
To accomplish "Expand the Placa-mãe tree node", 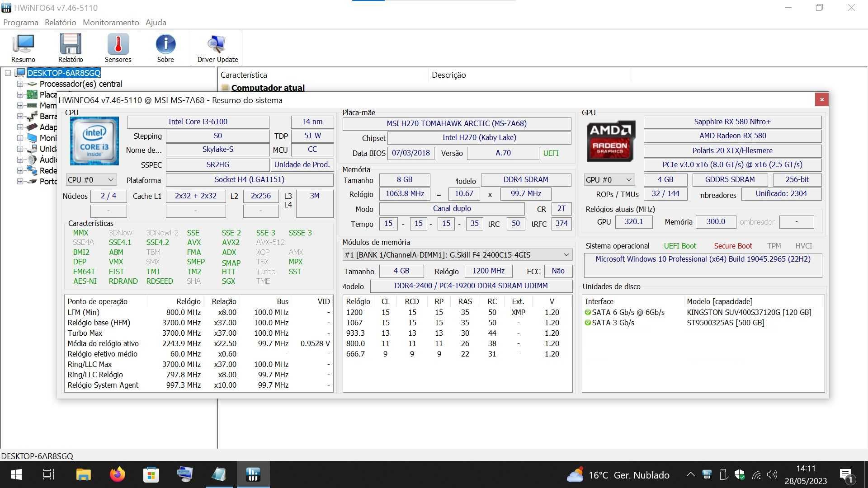I will 20,94.
